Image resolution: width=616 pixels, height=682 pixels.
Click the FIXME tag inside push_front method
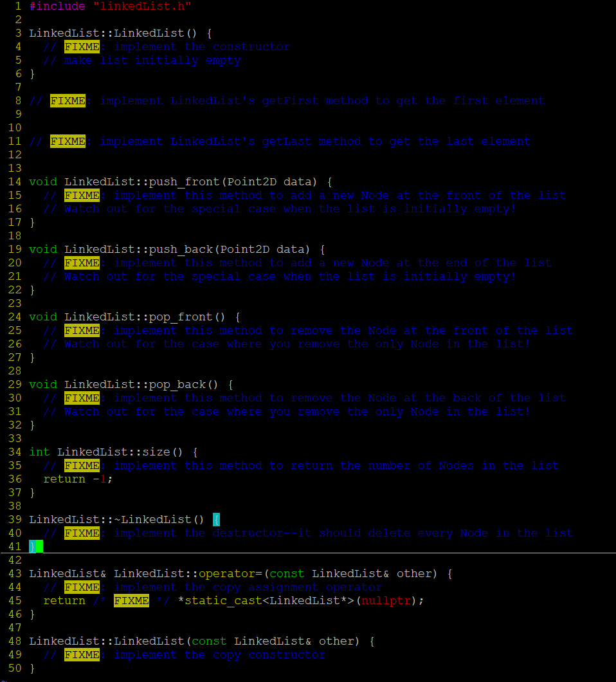point(82,195)
